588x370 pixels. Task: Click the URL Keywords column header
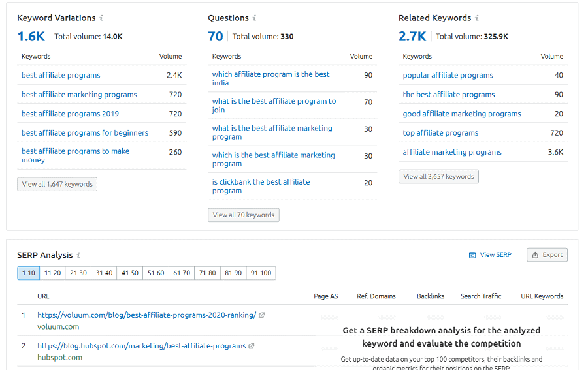[542, 296]
